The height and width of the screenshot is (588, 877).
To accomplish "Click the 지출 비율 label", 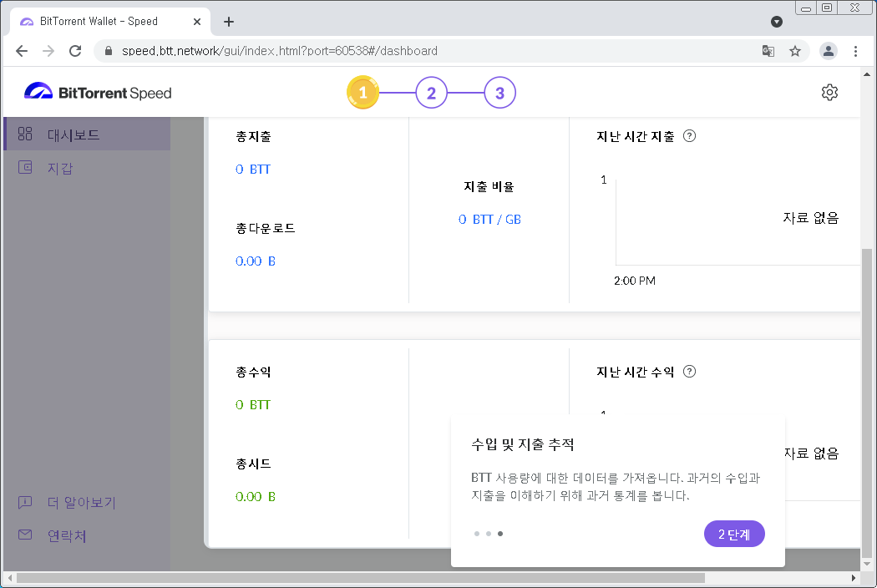I will (x=489, y=187).
